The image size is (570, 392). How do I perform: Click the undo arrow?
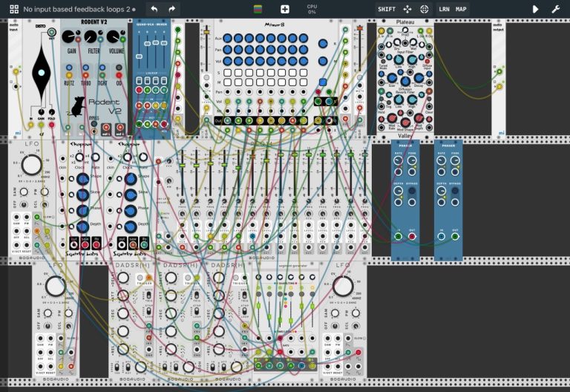pyautogui.click(x=154, y=9)
